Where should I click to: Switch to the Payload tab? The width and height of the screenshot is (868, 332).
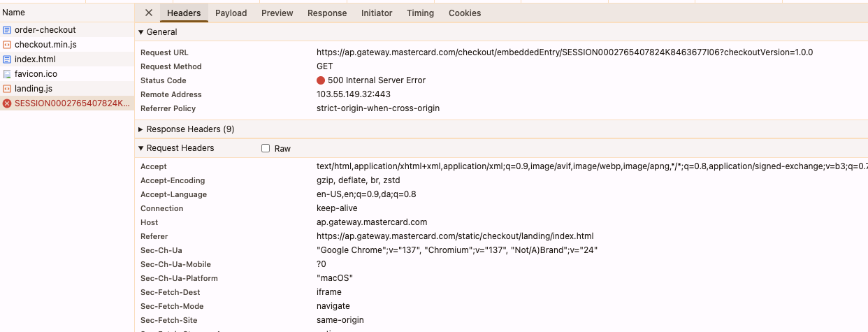pyautogui.click(x=231, y=13)
